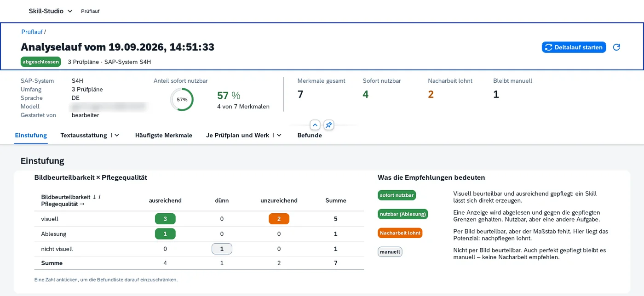The image size is (644, 296).
Task: Open the Je Prüfplan und Werk tab
Action: coord(237,135)
